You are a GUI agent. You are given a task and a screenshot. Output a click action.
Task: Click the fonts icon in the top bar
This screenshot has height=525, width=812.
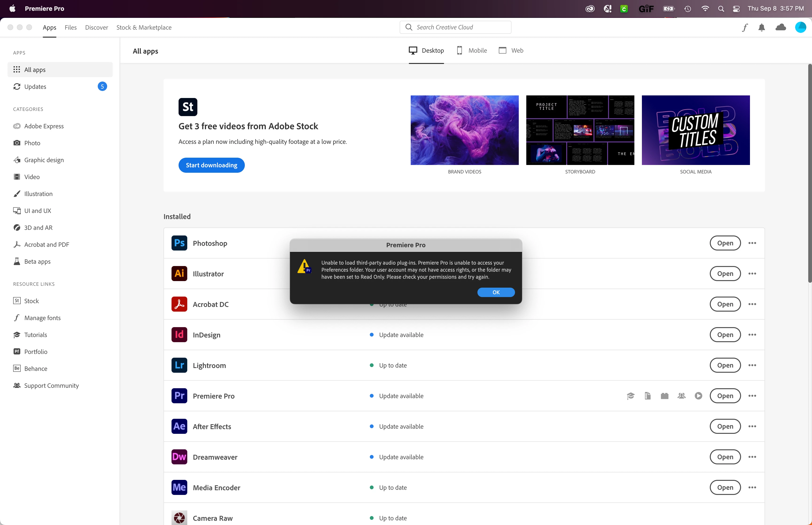[745, 27]
